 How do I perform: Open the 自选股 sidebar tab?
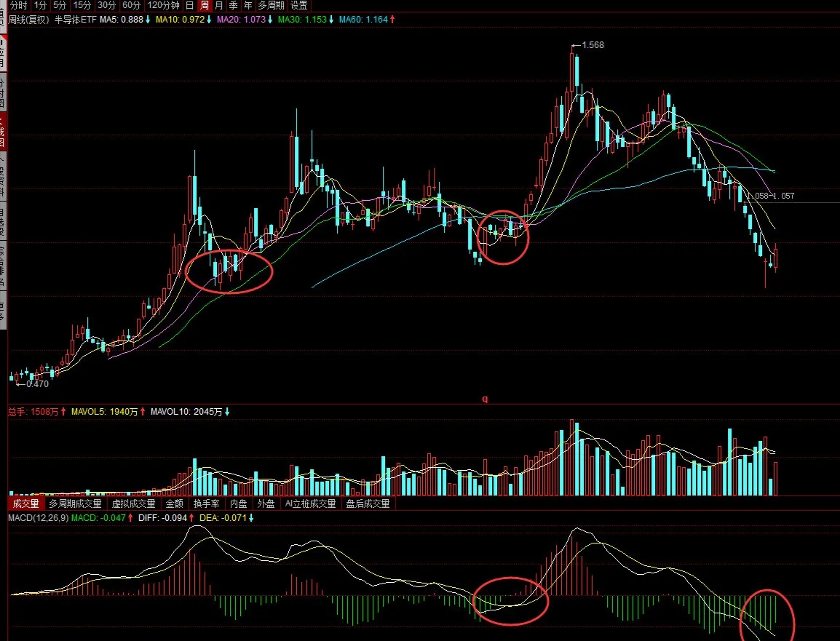[3, 220]
